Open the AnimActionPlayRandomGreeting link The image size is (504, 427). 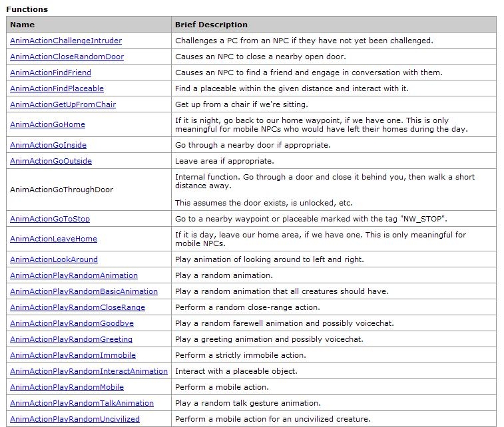[71, 339]
